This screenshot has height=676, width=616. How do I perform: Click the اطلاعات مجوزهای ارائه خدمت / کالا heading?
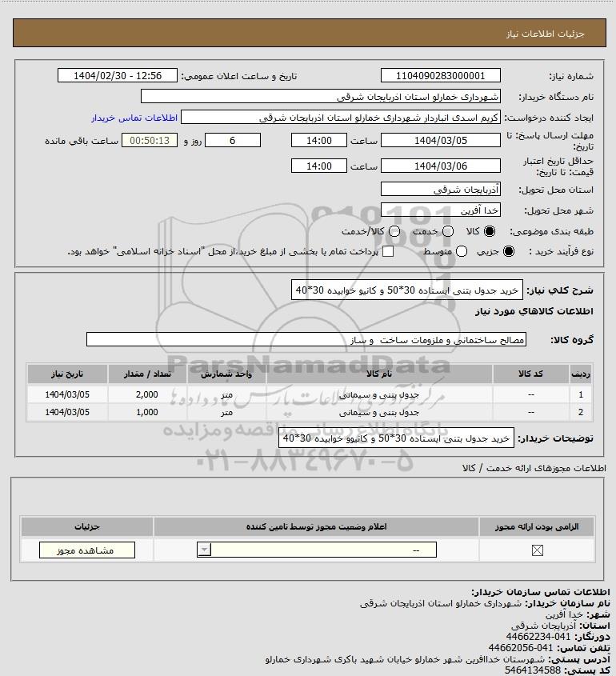pyautogui.click(x=534, y=468)
